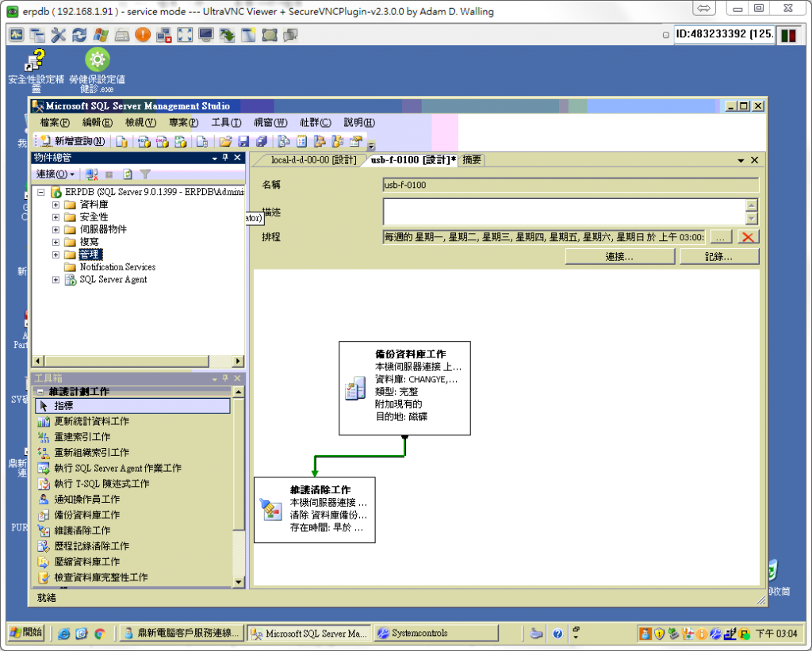Open the 社群(C) menu
Screen dimensions: 812x651
pos(316,123)
